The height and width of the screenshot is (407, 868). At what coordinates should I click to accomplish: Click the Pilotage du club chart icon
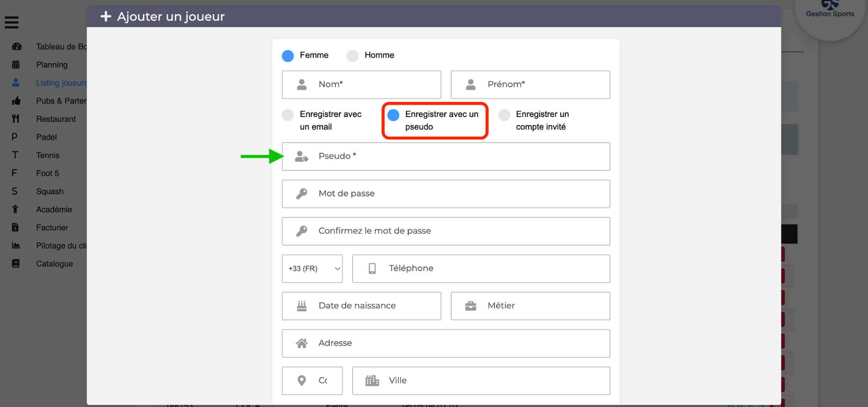coord(16,246)
